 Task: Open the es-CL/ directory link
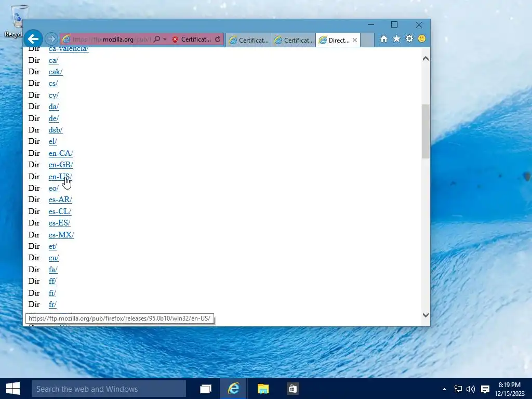click(60, 212)
